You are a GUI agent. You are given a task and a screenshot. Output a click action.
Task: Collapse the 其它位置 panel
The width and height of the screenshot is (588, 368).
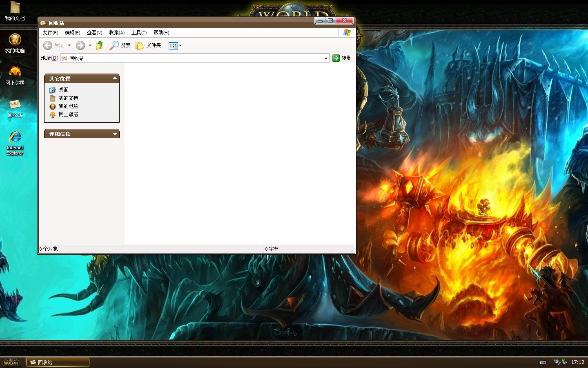115,79
